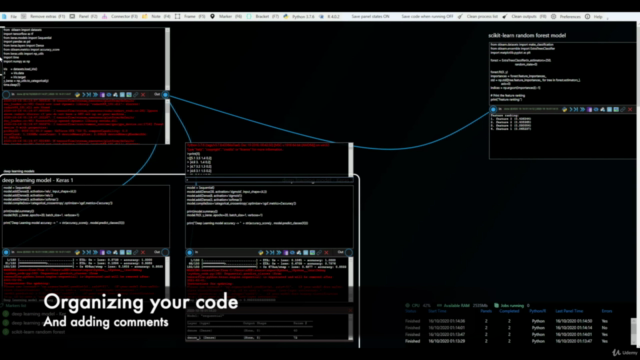Viewport: 640px width, 360px height.
Task: Click the In connector circle of random forest panel
Action: point(493,109)
